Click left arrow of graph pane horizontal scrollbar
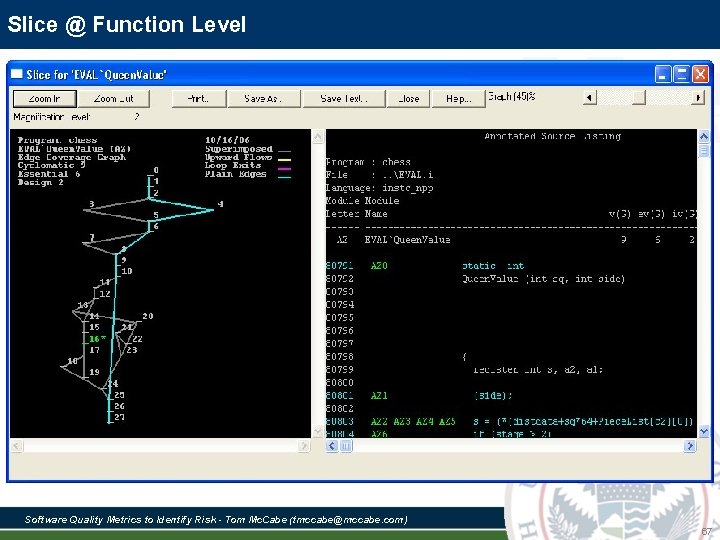Viewport: 720px width, 540px height. point(17,445)
